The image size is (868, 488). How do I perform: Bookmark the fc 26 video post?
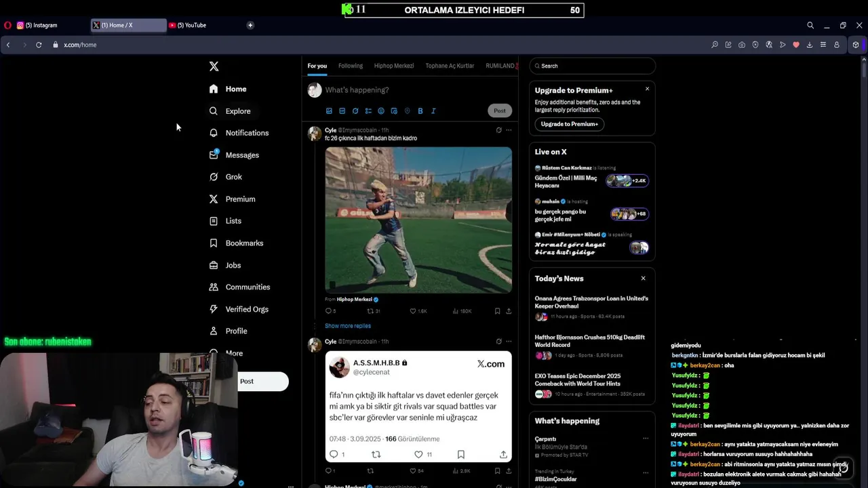point(497,311)
